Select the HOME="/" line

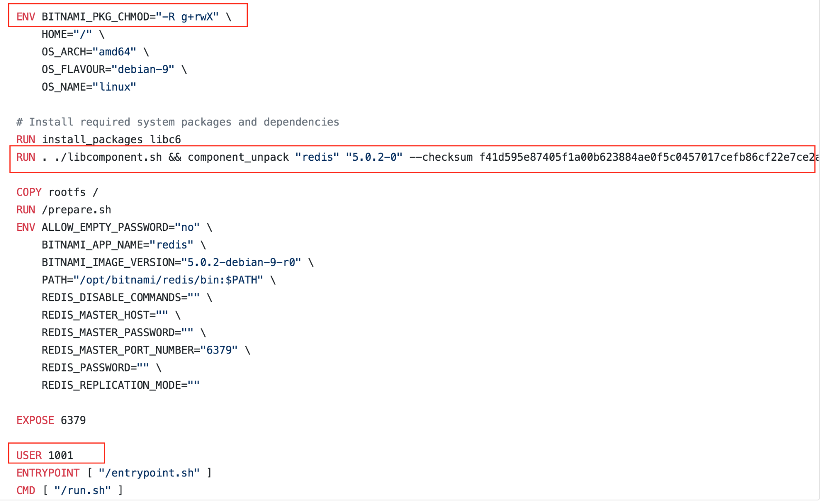73,34
